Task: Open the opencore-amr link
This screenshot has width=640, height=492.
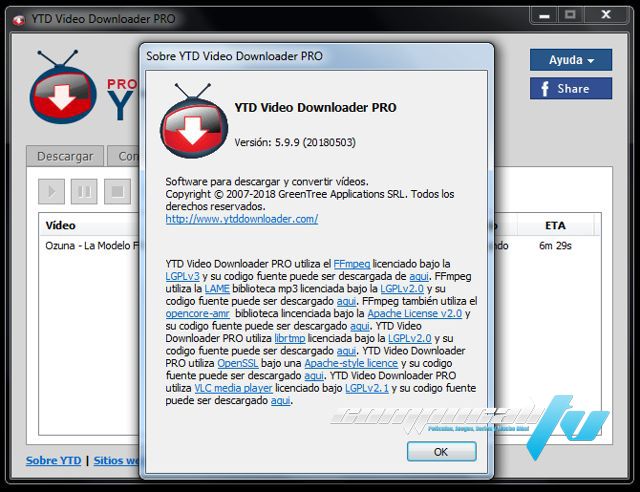Action: pyautogui.click(x=198, y=314)
